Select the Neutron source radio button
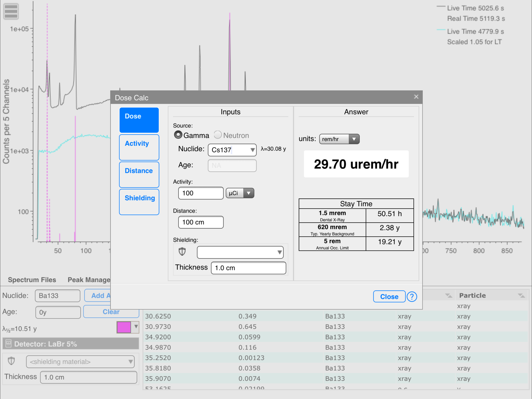The width and height of the screenshot is (532, 399). point(218,135)
